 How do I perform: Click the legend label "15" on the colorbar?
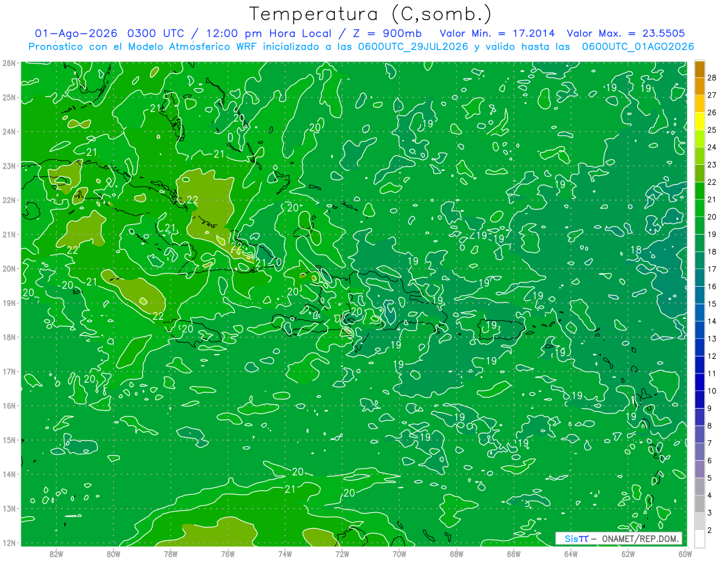[713, 303]
